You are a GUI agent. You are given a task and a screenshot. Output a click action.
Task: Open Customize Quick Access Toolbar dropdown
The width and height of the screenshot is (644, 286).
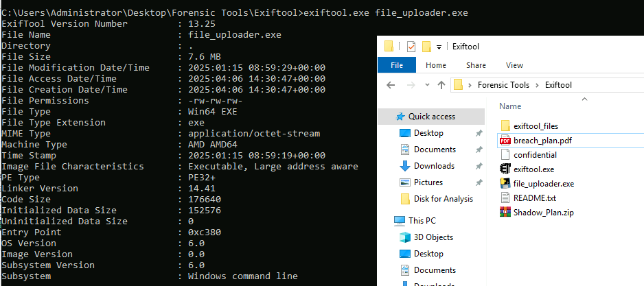(x=439, y=47)
